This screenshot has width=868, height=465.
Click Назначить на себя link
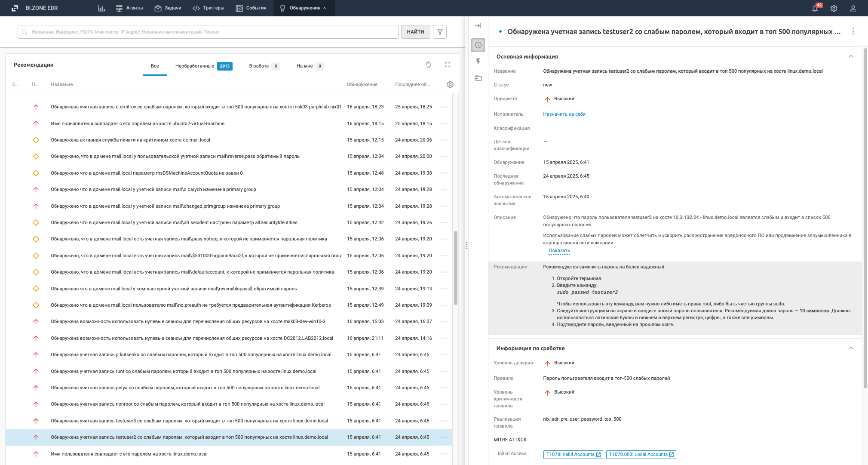pos(564,114)
